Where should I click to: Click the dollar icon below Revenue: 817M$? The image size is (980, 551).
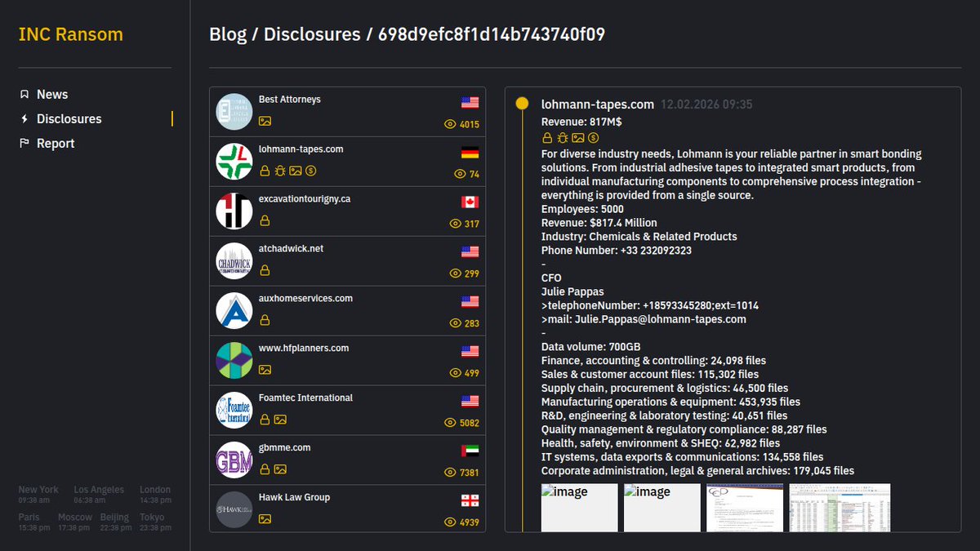coord(593,138)
